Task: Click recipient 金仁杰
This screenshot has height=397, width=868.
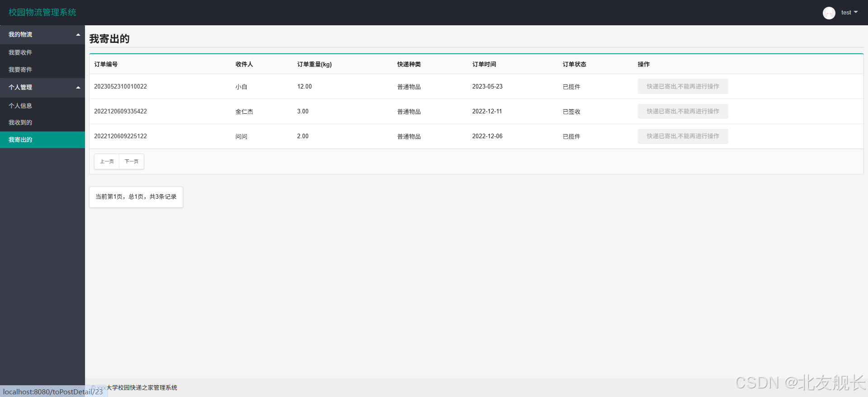Action: (244, 112)
